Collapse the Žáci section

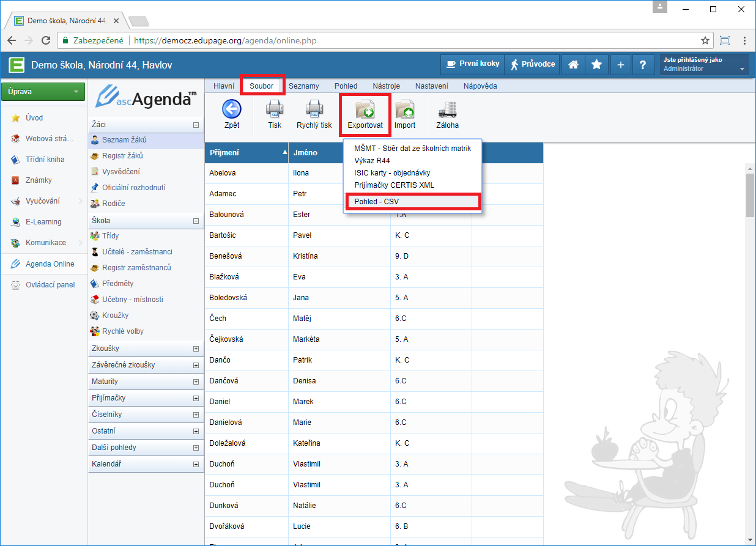tap(196, 125)
